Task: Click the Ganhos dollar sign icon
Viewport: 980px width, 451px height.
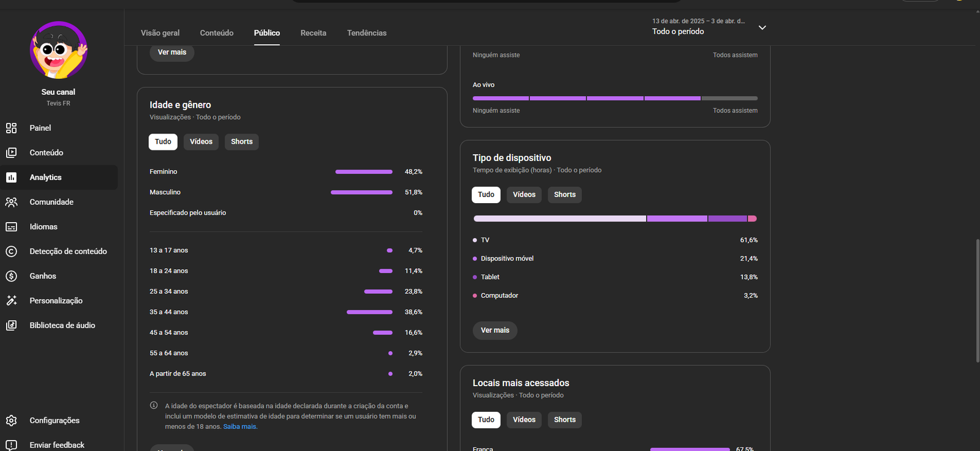Action: tap(11, 276)
